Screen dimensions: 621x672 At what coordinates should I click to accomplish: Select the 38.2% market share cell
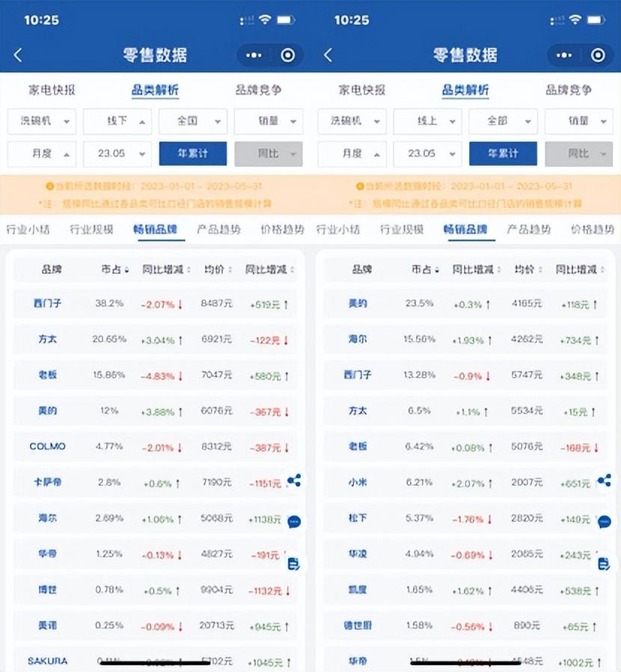[109, 303]
